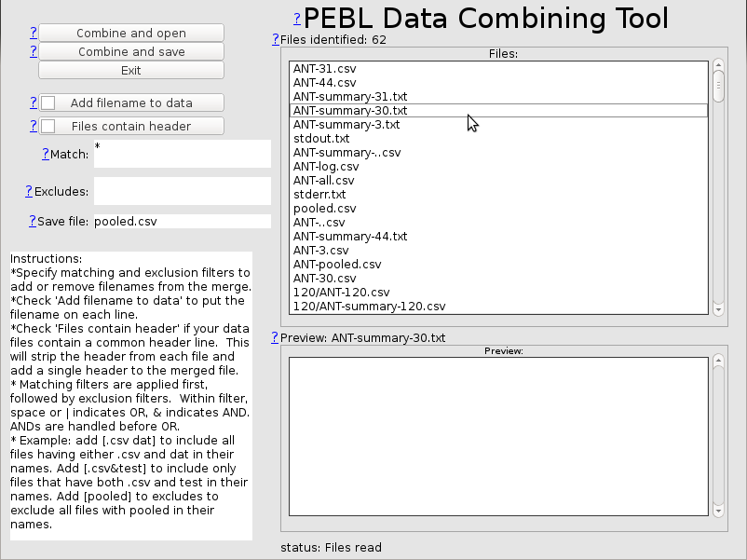Select ANT-summary-31.txt in the file list

click(x=498, y=97)
